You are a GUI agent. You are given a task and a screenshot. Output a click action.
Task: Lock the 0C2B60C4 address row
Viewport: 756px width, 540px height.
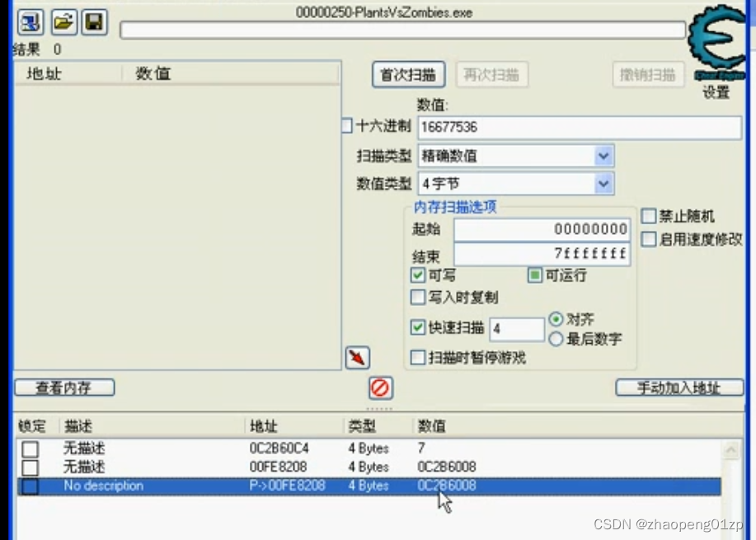[x=30, y=450]
